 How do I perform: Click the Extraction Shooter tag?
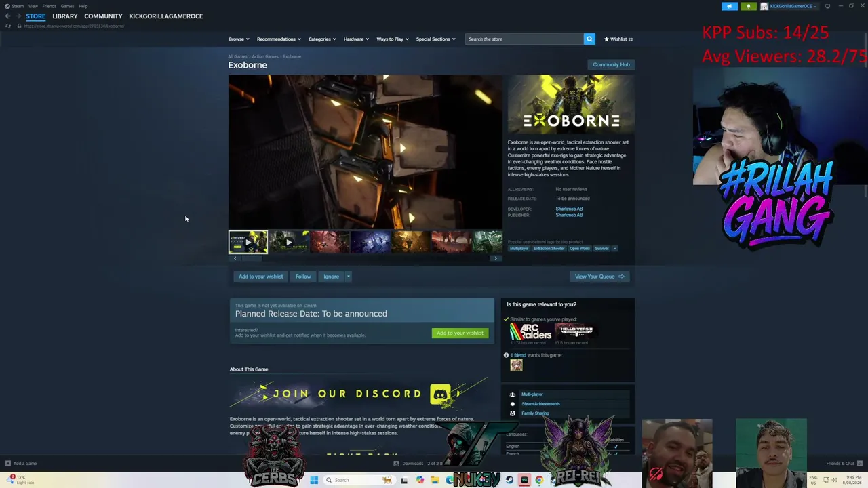(549, 249)
